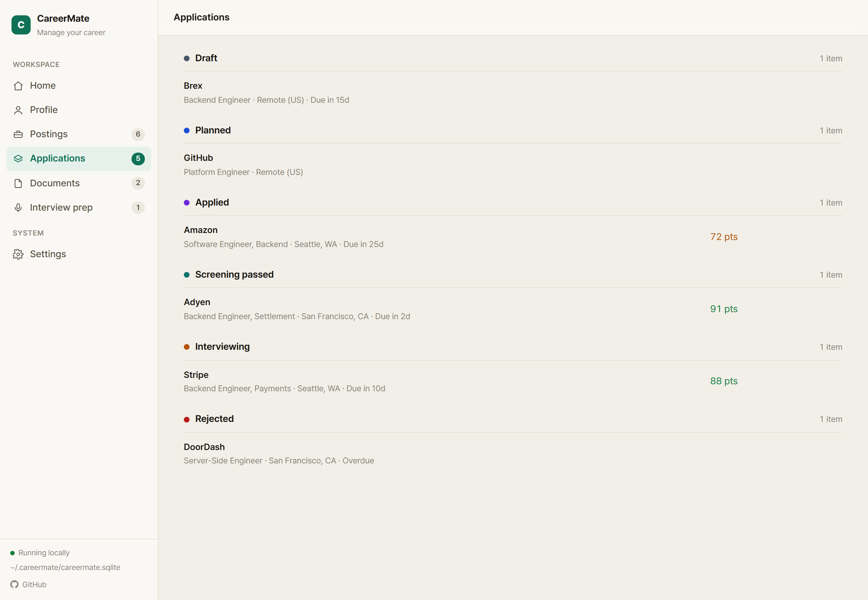Open the GitHub link in the sidebar footer
The width and height of the screenshot is (868, 600).
point(29,584)
